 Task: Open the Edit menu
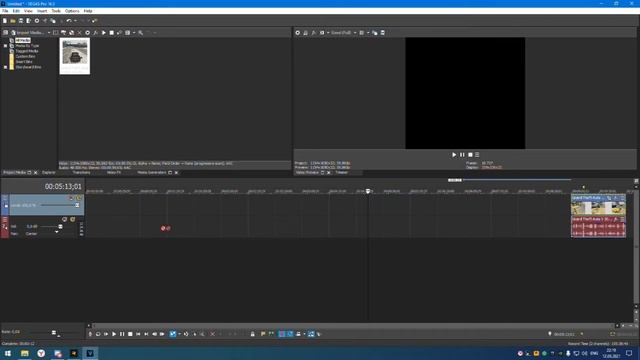16,11
